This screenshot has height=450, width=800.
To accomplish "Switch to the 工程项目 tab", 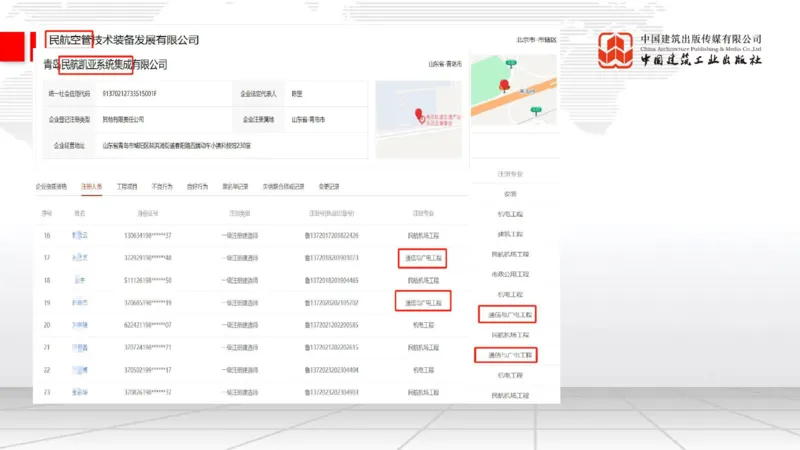I will pyautogui.click(x=127, y=187).
